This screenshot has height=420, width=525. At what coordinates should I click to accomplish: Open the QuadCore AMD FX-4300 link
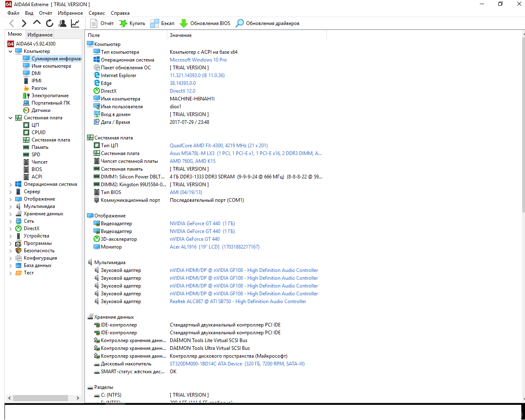pos(219,146)
